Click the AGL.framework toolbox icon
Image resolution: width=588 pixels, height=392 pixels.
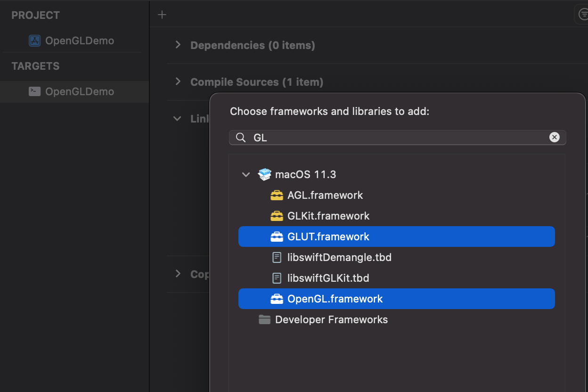[x=277, y=195]
